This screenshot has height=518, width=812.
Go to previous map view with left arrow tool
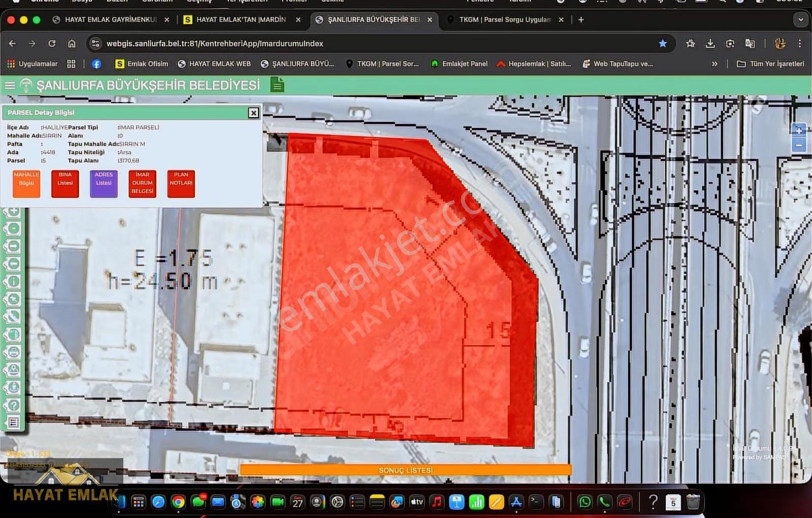[14, 264]
